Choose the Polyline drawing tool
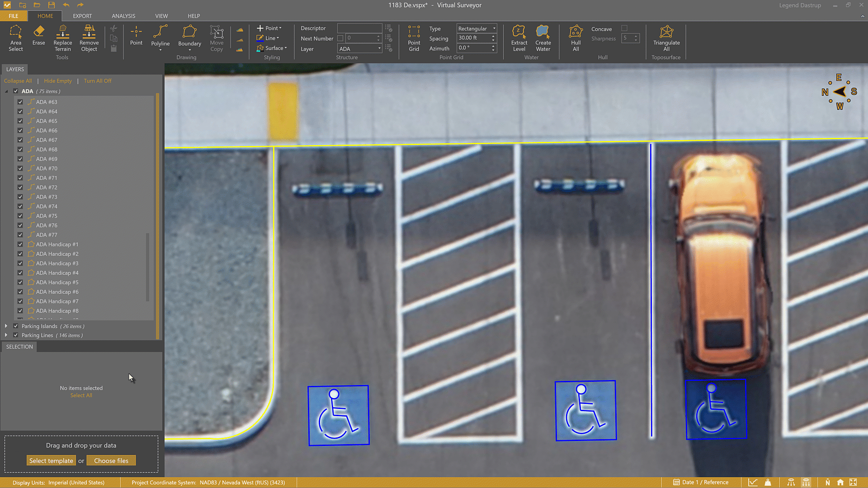Image resolution: width=868 pixels, height=488 pixels. pyautogui.click(x=160, y=36)
